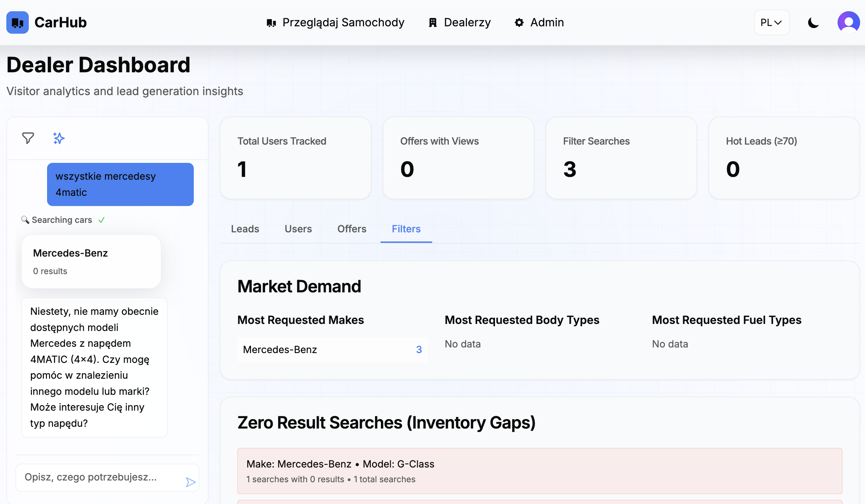Open the Offers tab
This screenshot has width=865, height=504.
click(x=352, y=229)
